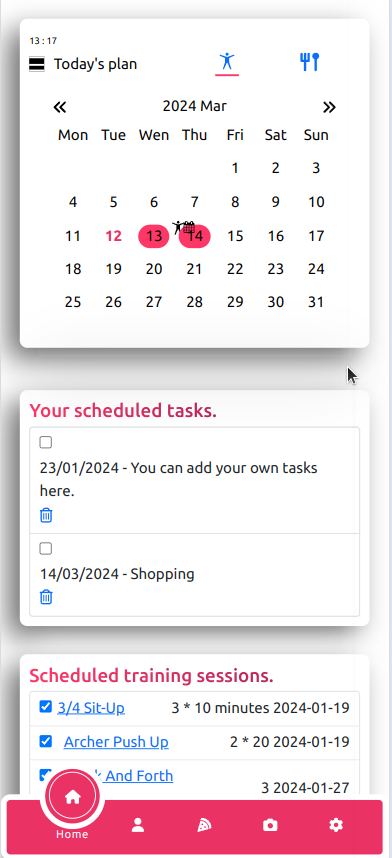Select March 22 on the calendar
This screenshot has height=858, width=392.
(235, 269)
